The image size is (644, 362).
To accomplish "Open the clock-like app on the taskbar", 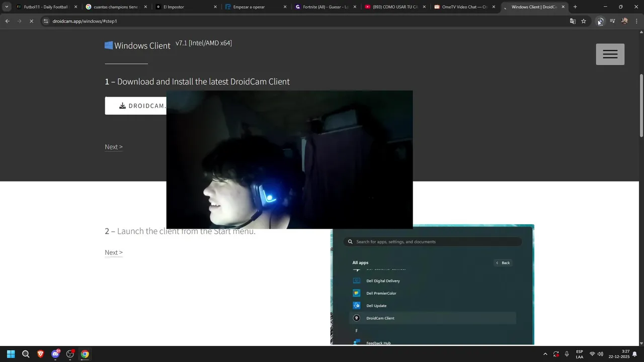I will tap(70, 354).
